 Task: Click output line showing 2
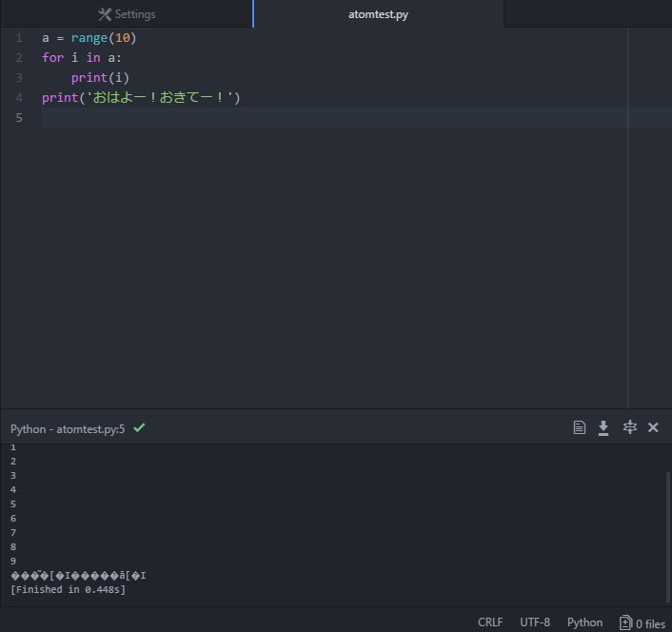coord(13,461)
